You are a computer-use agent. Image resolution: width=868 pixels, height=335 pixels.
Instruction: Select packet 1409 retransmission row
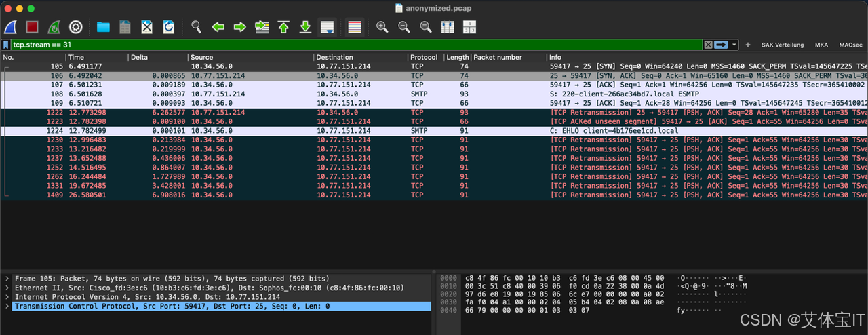(434, 195)
